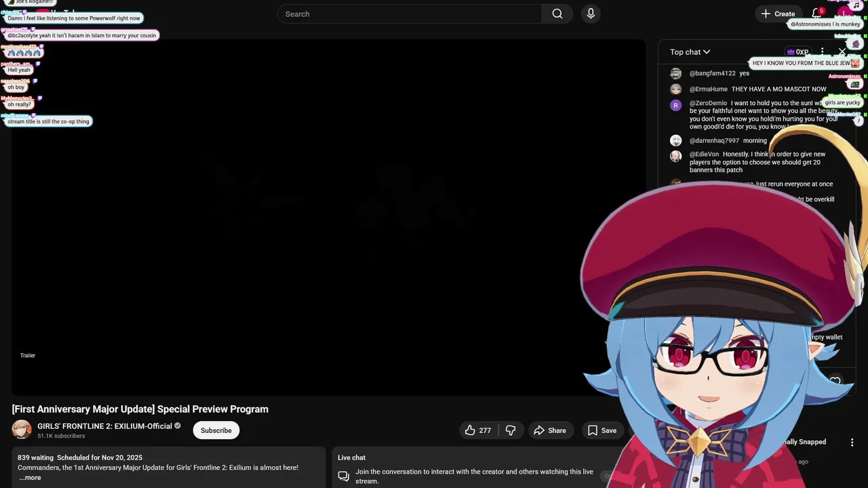
Task: Click @ErmaHume's chat avatar
Action: click(x=675, y=89)
